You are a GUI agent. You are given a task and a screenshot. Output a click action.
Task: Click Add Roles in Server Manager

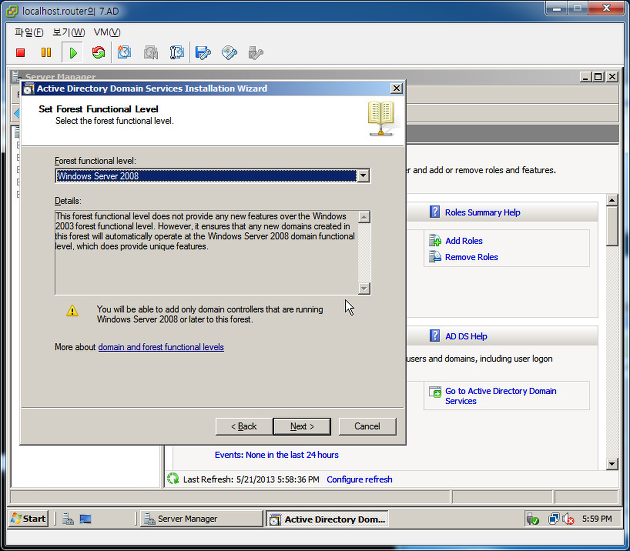coord(464,241)
